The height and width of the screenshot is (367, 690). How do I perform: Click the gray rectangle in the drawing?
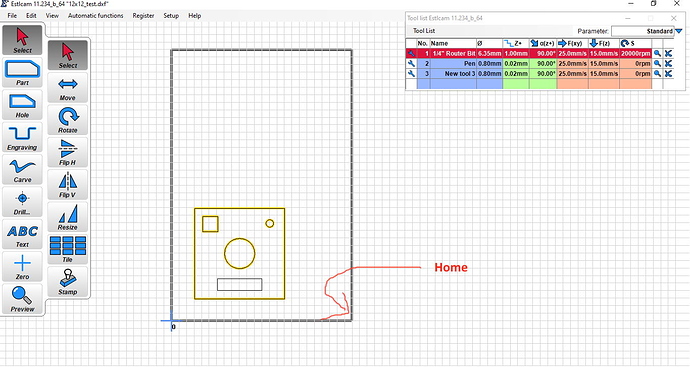click(239, 284)
